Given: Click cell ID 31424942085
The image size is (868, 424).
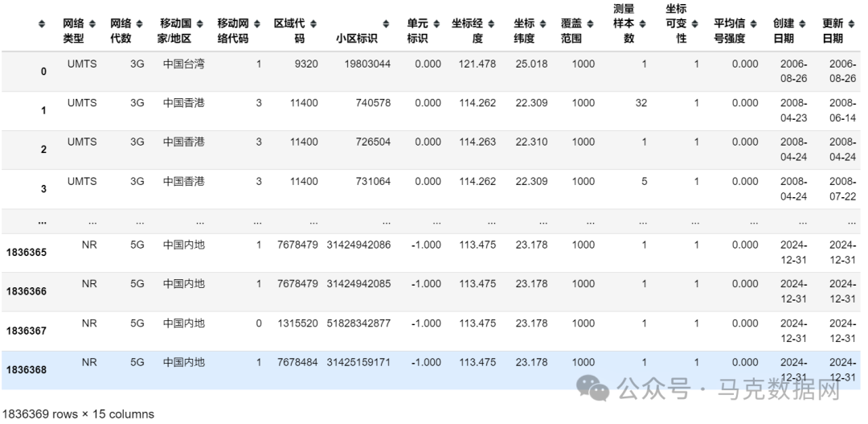Looking at the screenshot, I should [358, 284].
